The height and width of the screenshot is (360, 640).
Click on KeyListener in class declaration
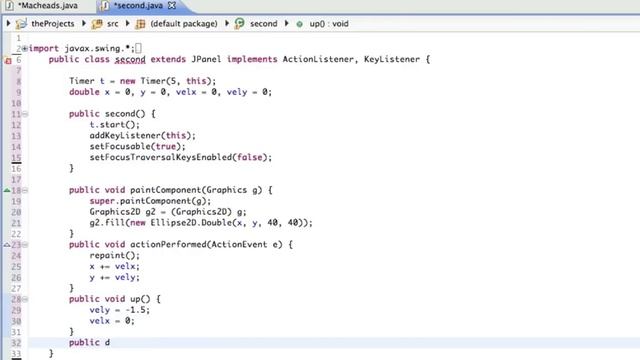(x=392, y=59)
